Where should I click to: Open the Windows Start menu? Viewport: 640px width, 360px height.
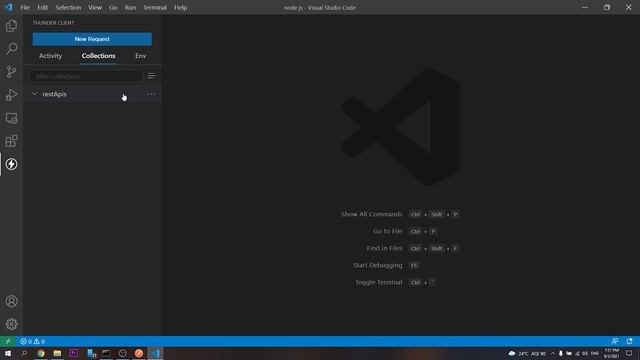point(8,353)
